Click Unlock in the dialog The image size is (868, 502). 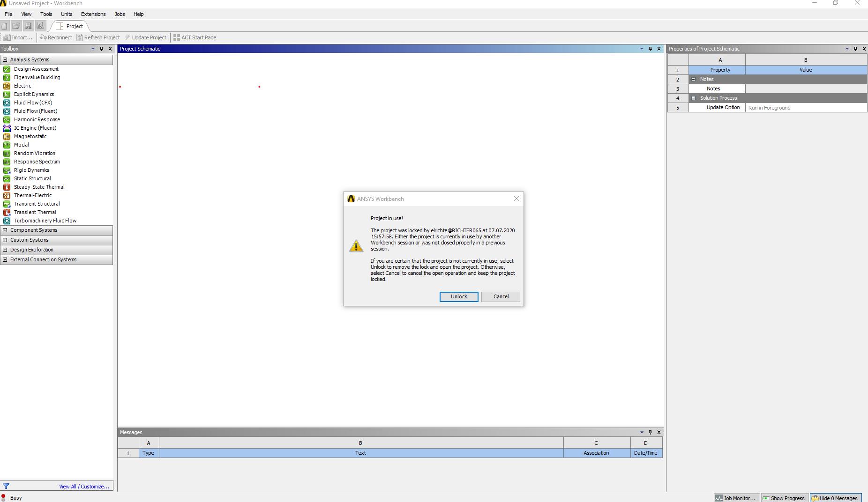459,296
